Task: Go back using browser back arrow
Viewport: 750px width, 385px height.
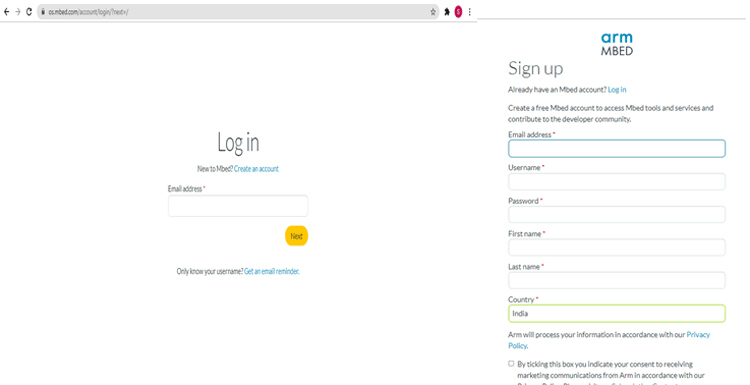Action: coord(6,12)
